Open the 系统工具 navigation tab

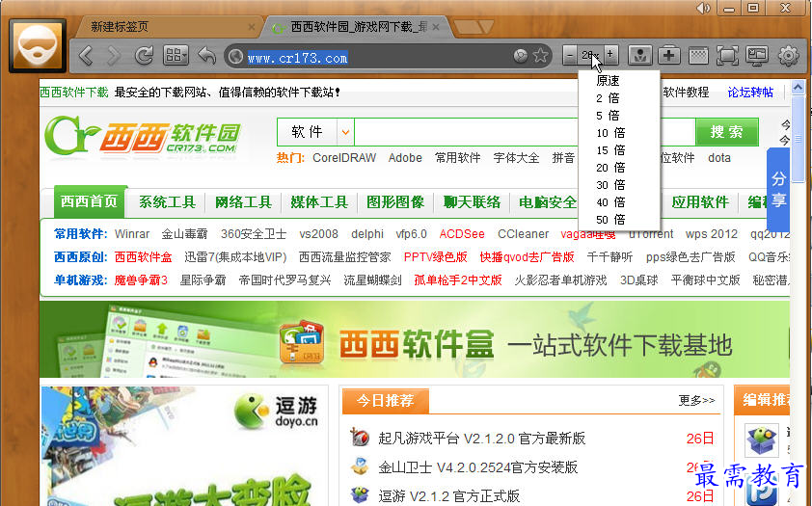pos(167,201)
